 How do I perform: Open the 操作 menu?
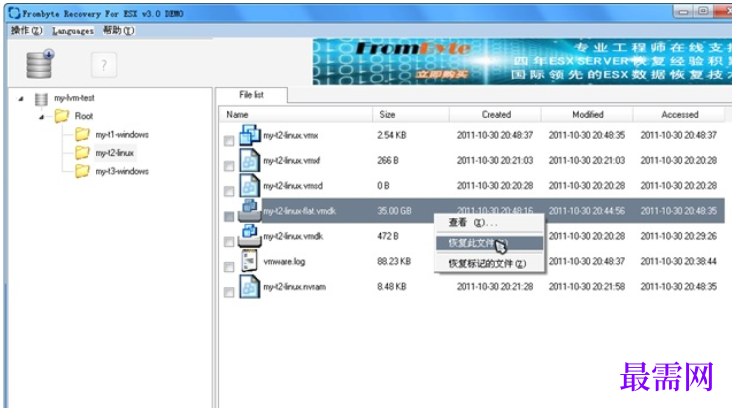coord(27,30)
